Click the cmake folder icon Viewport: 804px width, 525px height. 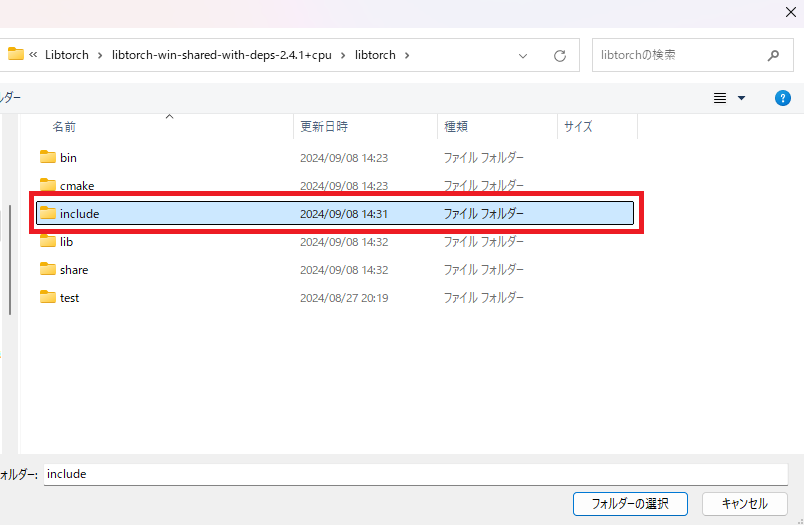click(47, 185)
